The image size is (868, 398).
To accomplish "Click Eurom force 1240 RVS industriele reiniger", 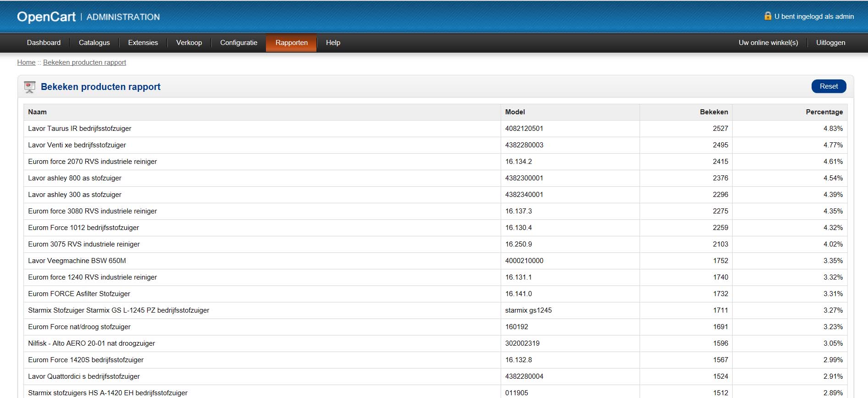I will (x=92, y=277).
